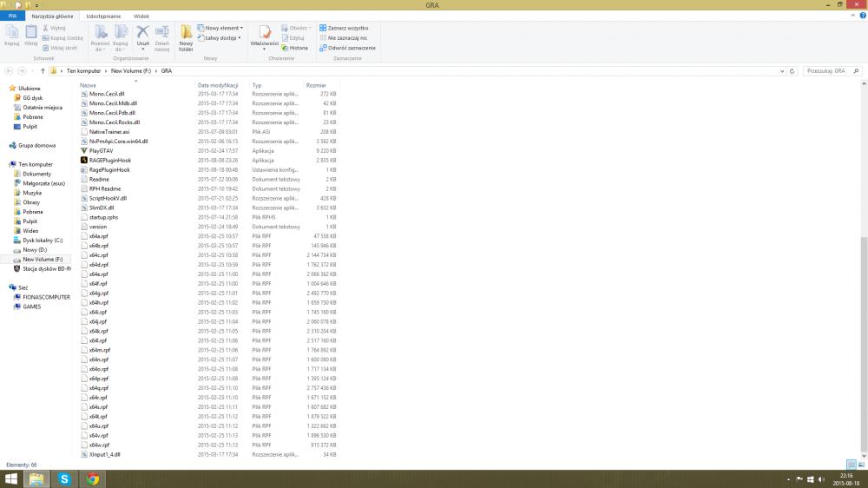Select FIONASCOMPUTER under Sieć

coord(46,297)
